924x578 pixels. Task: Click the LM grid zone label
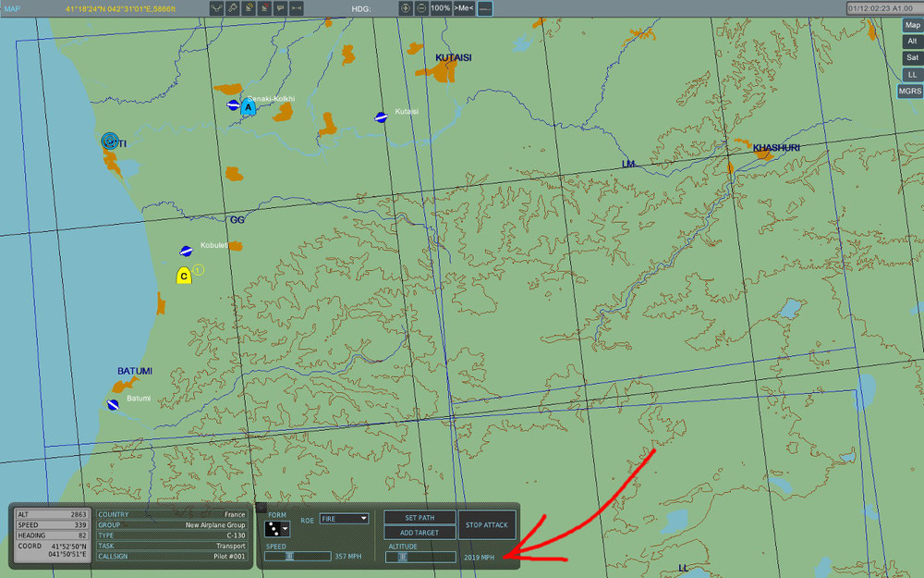coord(628,164)
